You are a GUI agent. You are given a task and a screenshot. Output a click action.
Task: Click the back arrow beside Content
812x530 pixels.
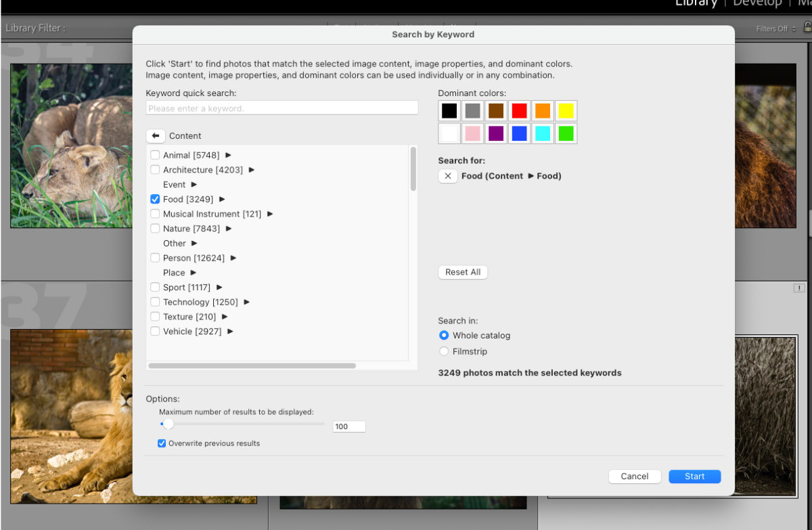click(x=156, y=136)
